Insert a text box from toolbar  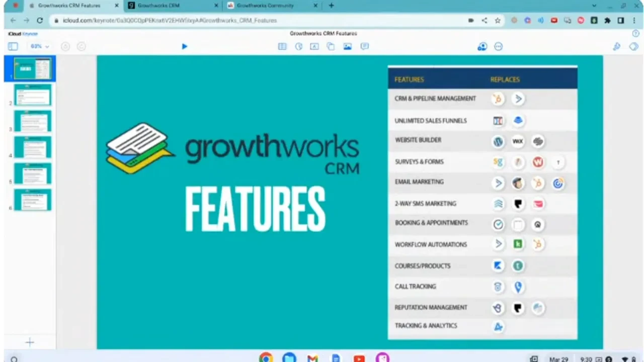tap(314, 46)
